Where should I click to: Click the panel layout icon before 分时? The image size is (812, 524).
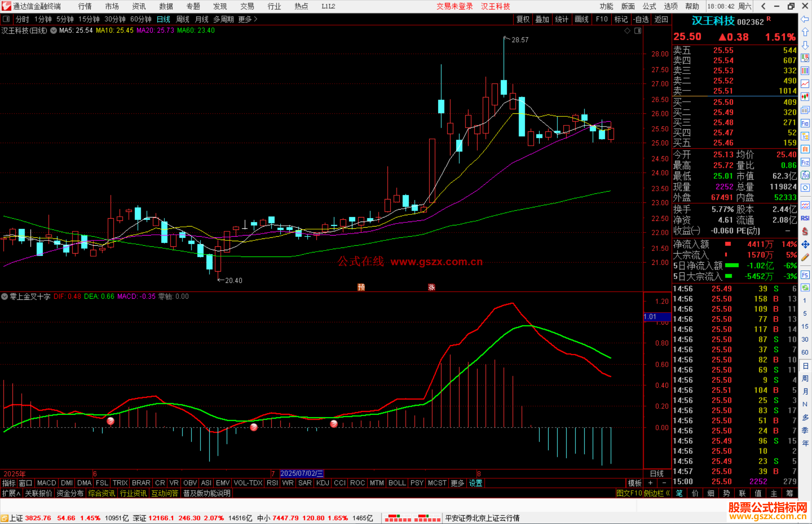coord(6,19)
